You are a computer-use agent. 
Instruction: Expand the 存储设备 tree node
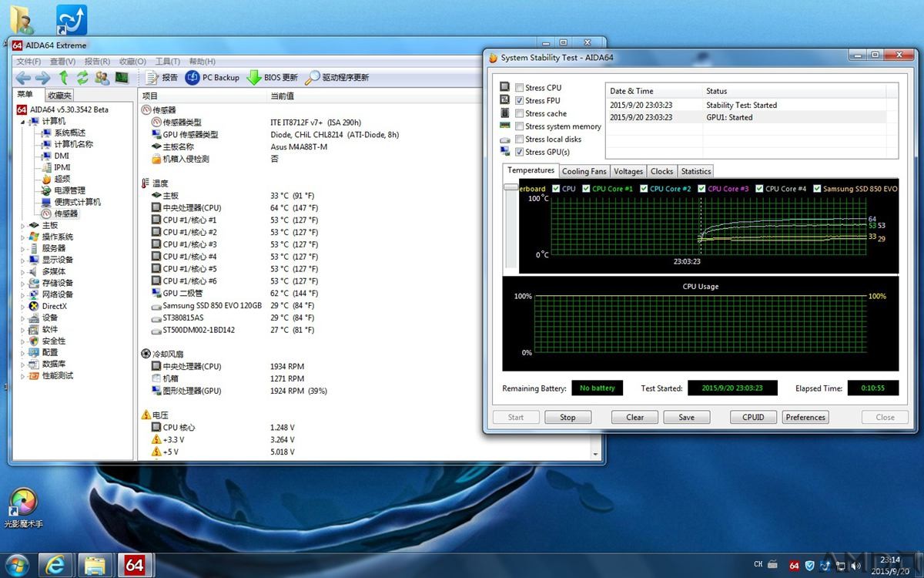coord(22,283)
